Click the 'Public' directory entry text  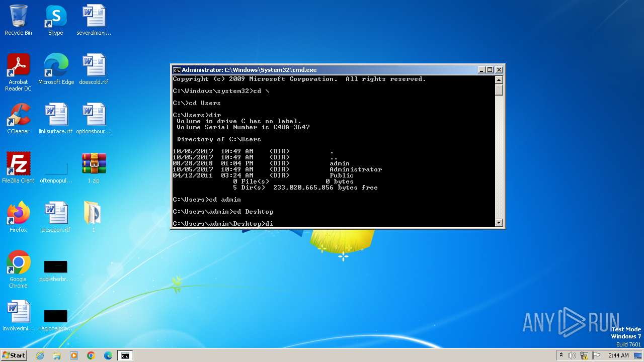(x=342, y=175)
